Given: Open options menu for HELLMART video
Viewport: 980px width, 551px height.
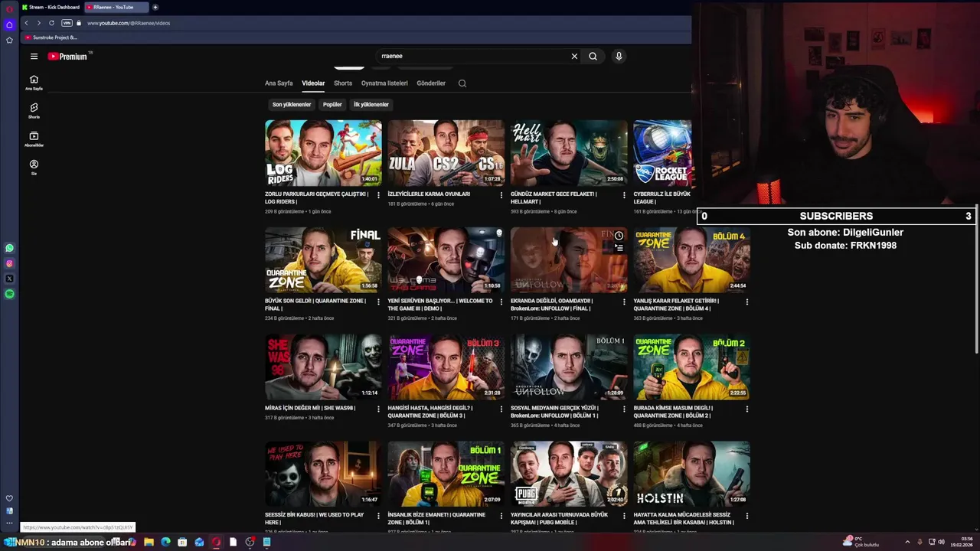Looking at the screenshot, I should (624, 195).
